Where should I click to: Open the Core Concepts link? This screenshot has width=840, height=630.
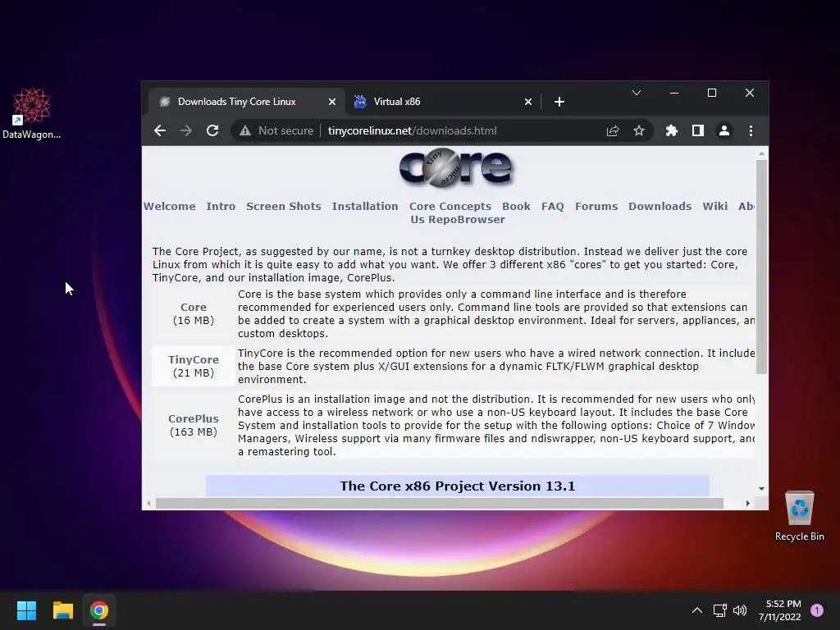[x=450, y=206]
